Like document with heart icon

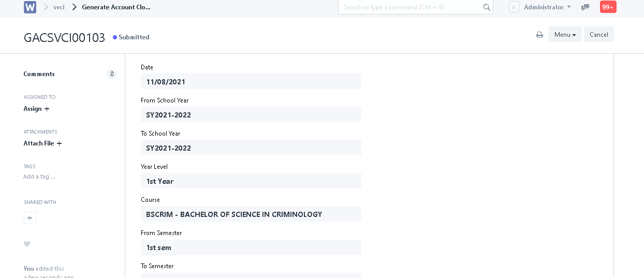coord(27,244)
